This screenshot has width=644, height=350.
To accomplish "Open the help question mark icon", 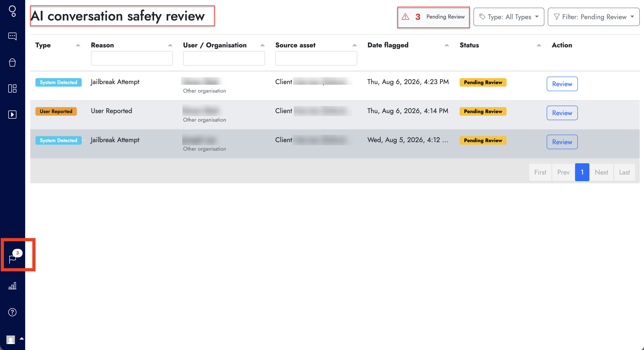I will [x=12, y=312].
